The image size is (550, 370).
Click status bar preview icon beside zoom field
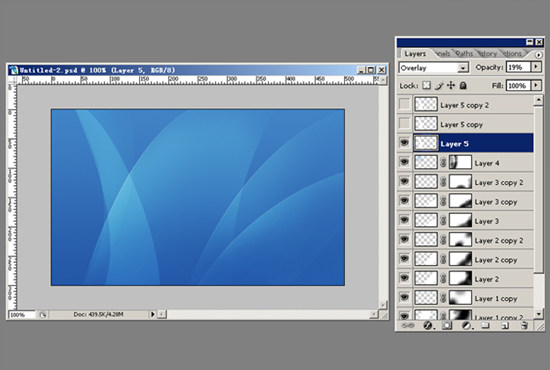[x=43, y=315]
